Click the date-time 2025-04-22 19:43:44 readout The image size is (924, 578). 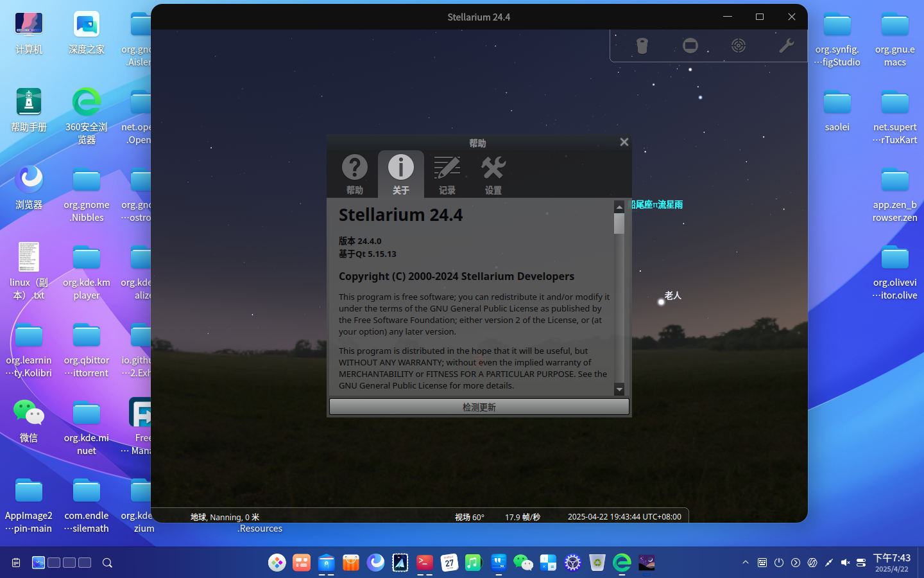(624, 517)
